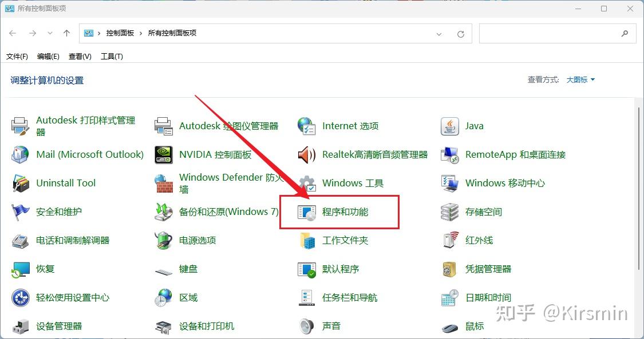The width and height of the screenshot is (644, 339).
Task: Open the 声音 speaker icon
Action: click(x=306, y=326)
